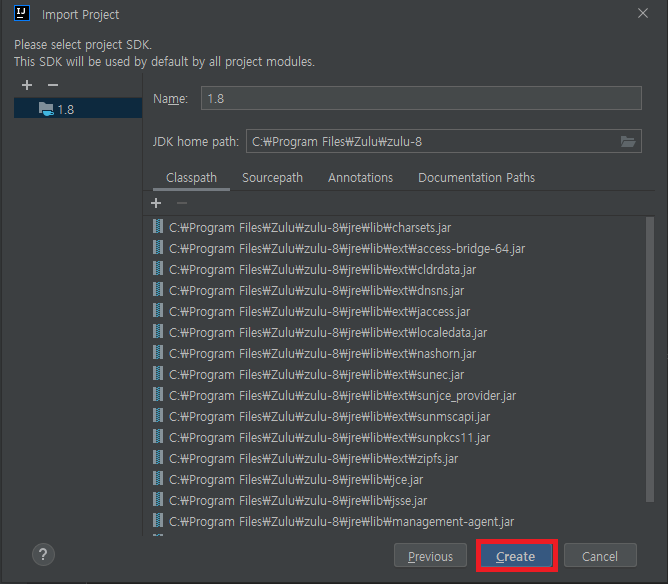Cancel the Import Project dialog
Screen dimensions: 668x584
(x=600, y=555)
